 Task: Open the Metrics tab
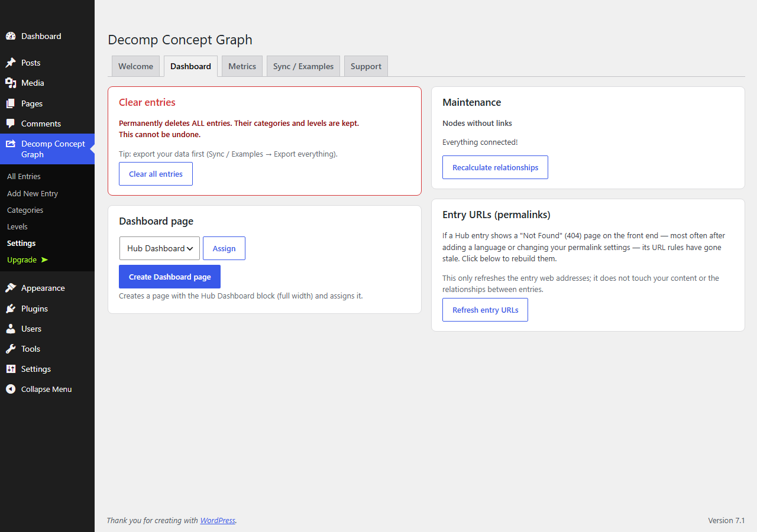(x=242, y=66)
